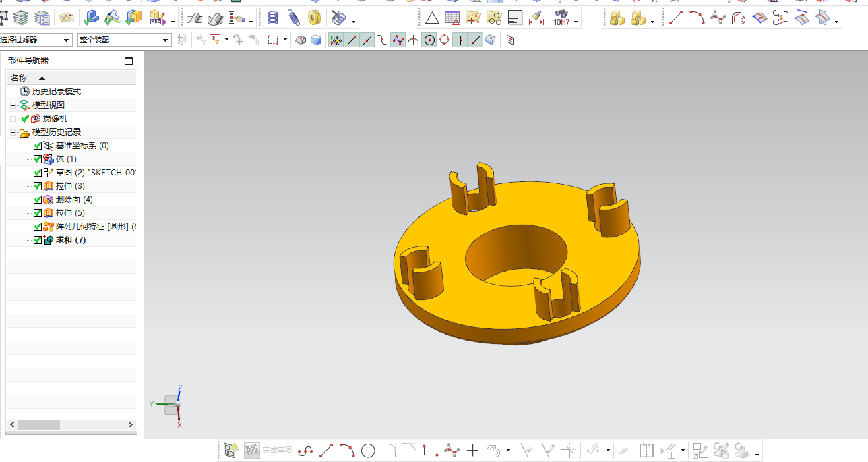This screenshot has width=868, height=462.
Task: Open dropdown arrow beside 10H7 tool
Action: click(x=577, y=22)
